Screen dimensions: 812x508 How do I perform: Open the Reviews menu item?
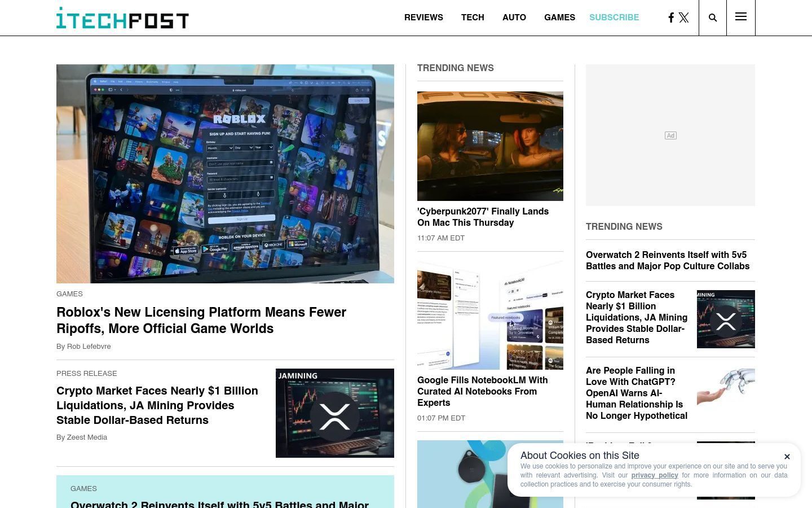(x=423, y=17)
